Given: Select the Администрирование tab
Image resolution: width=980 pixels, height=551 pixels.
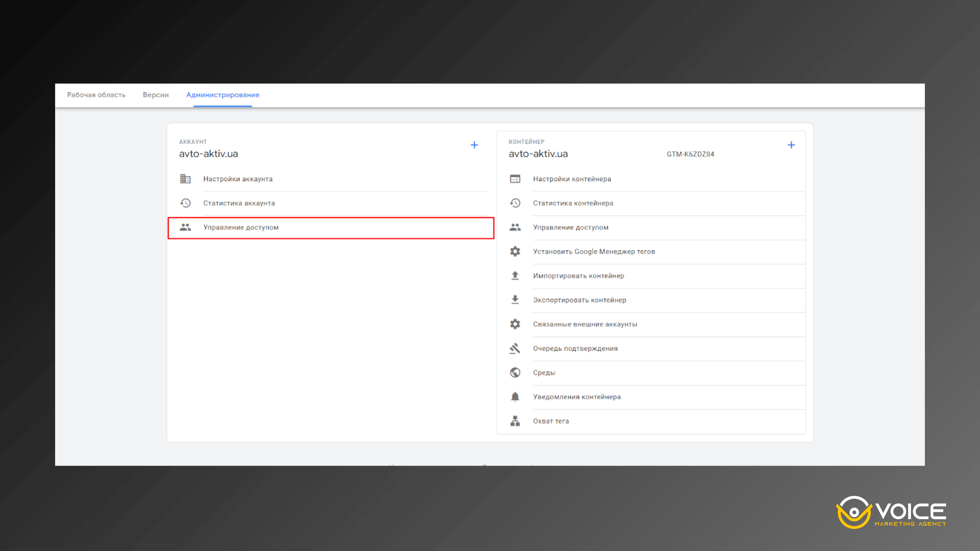Looking at the screenshot, I should click(223, 95).
